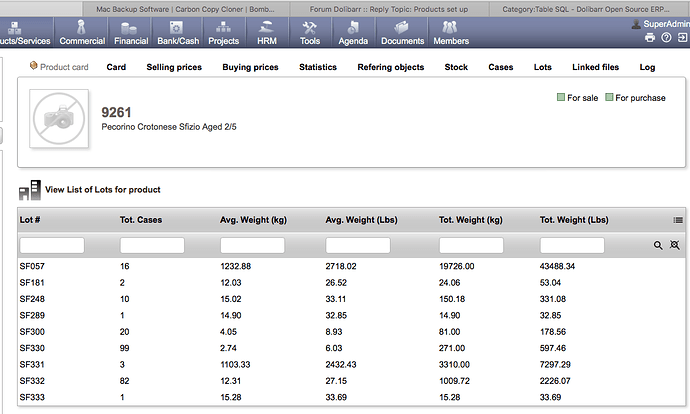The width and height of the screenshot is (690, 414).
Task: Click the Product card cube icon
Action: tap(33, 66)
